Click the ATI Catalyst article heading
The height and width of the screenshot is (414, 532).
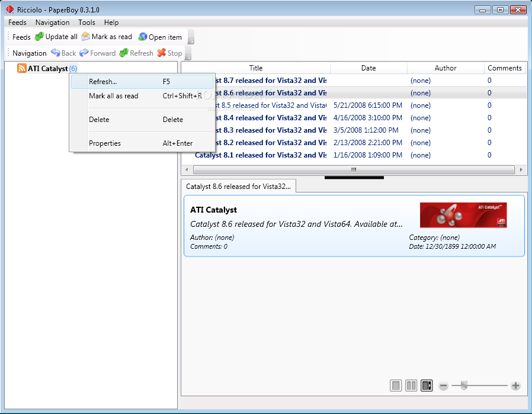[x=213, y=210]
